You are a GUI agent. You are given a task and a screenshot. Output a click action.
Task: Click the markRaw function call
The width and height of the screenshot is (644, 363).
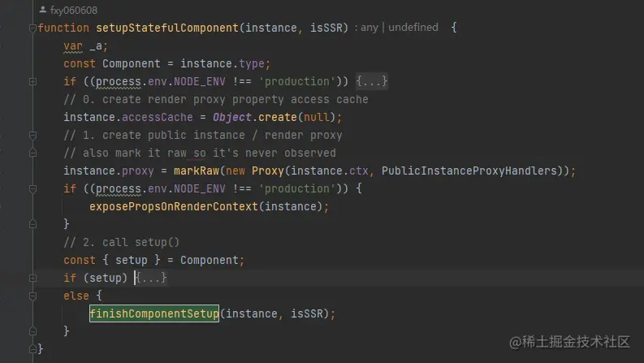197,171
